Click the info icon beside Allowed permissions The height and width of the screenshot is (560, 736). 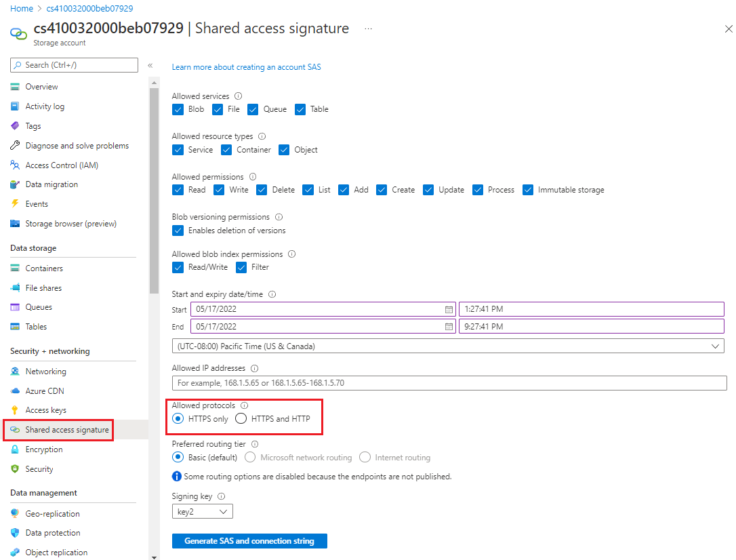253,176
